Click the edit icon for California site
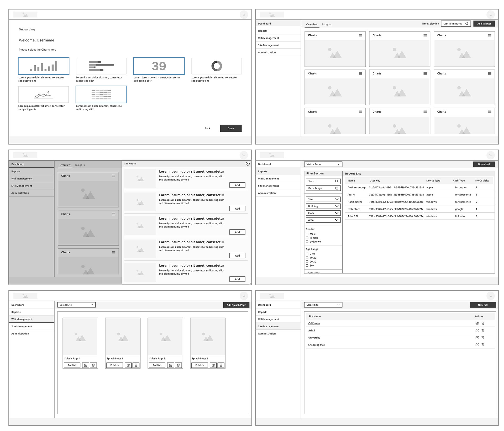 click(x=477, y=323)
